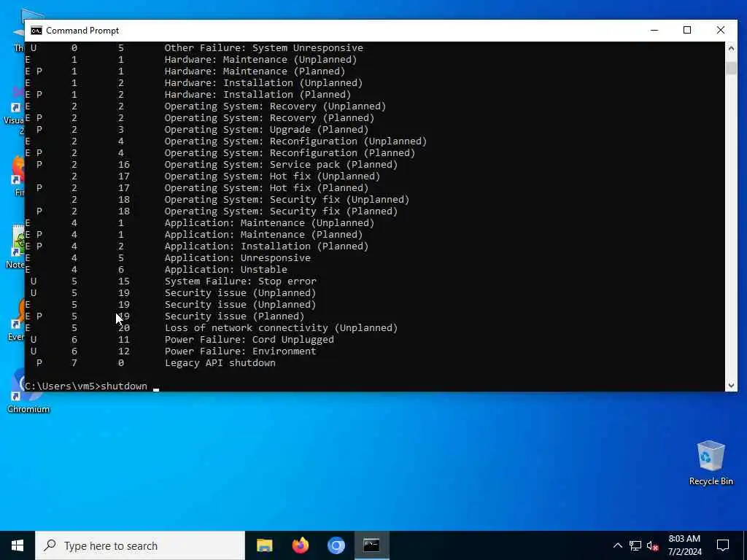Click 'Operating System: Upgrade (Planned)' text
This screenshot has width=747, height=560.
pos(266,130)
